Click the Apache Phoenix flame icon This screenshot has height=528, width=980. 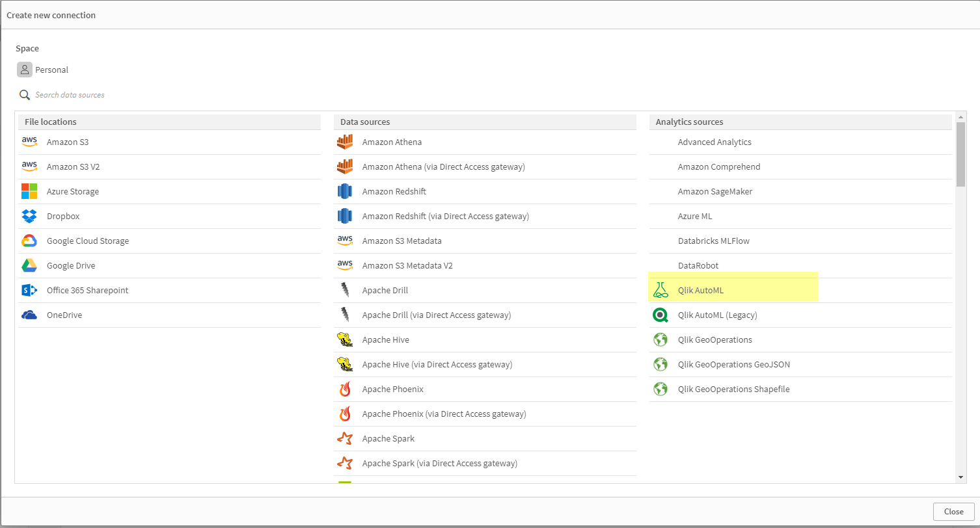pyautogui.click(x=345, y=389)
